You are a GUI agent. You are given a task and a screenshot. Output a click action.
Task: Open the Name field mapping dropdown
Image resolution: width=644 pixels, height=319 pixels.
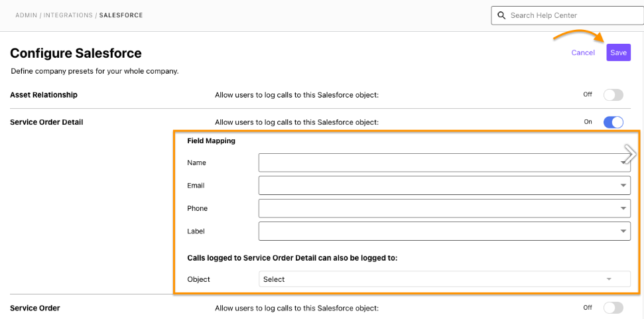444,162
